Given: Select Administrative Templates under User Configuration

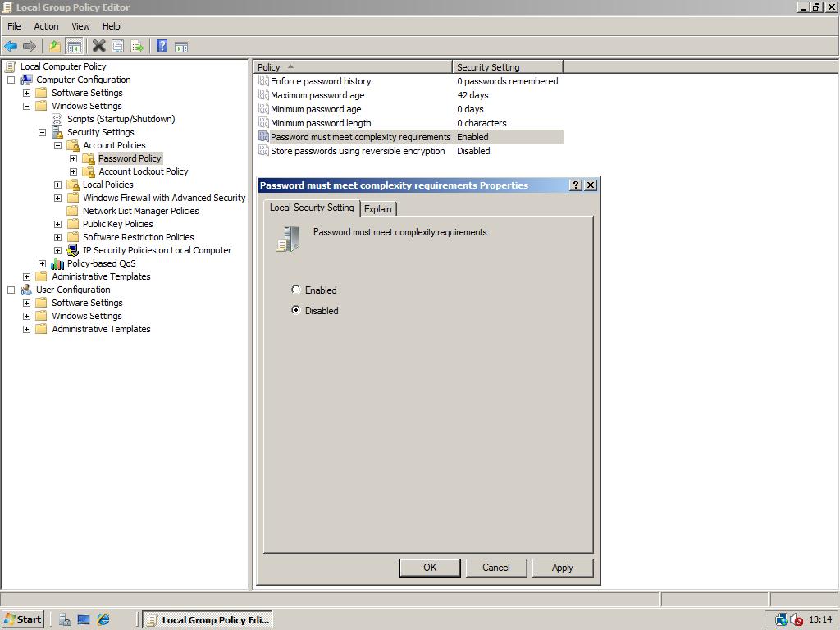Looking at the screenshot, I should pos(101,329).
